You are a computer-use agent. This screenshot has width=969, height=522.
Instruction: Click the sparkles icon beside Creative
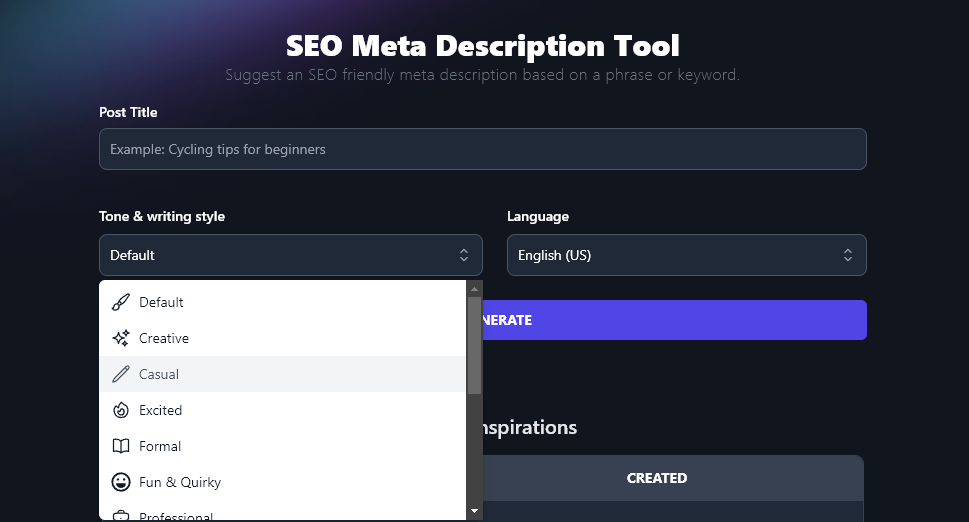[x=120, y=338]
